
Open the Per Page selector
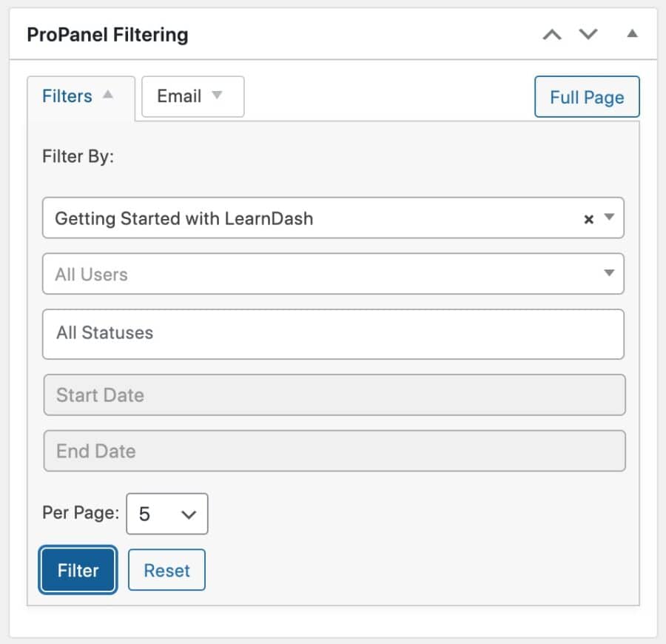coord(167,514)
